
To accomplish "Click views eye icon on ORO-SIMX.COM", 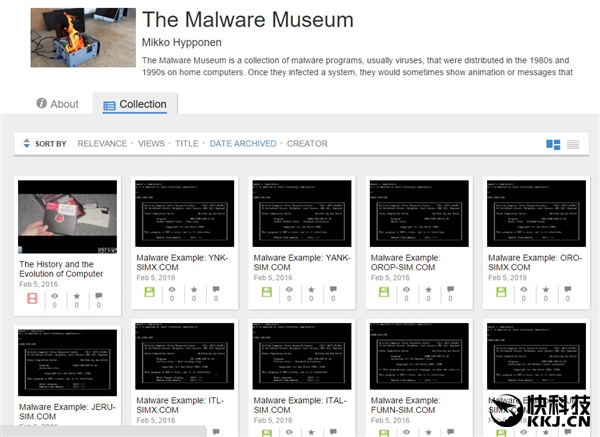I will tap(523, 289).
